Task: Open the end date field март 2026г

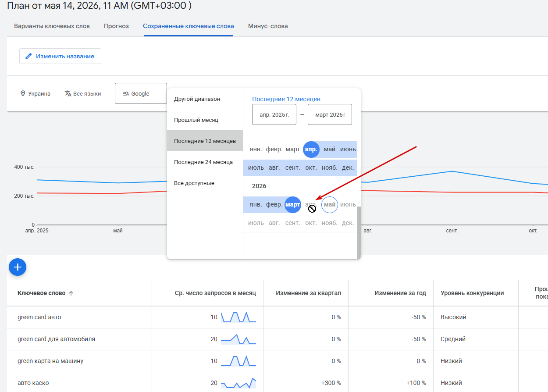Action: click(x=330, y=114)
